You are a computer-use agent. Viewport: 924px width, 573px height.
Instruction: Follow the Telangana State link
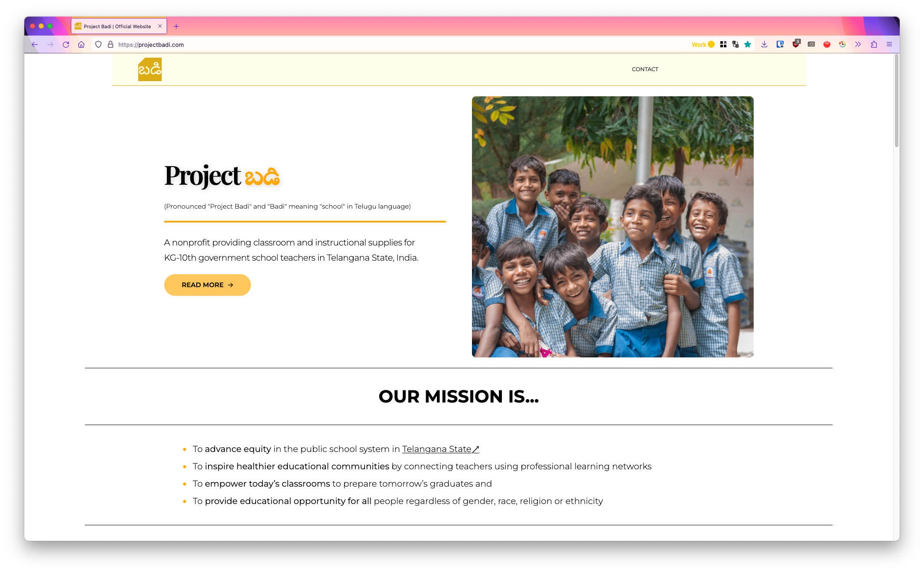(440, 449)
